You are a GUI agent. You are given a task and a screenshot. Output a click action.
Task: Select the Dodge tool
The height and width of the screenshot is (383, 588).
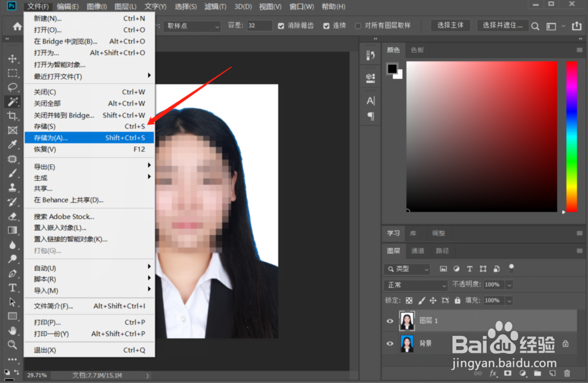tap(12, 259)
